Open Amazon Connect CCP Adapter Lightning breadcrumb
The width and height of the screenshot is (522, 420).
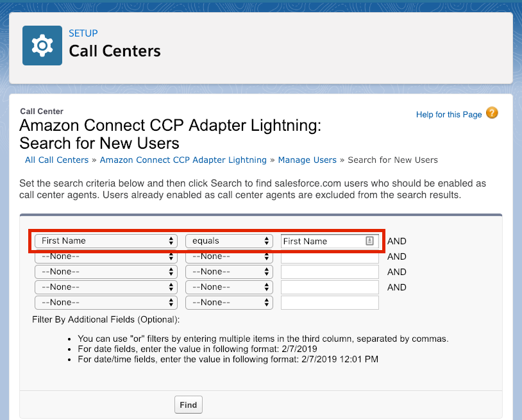183,160
